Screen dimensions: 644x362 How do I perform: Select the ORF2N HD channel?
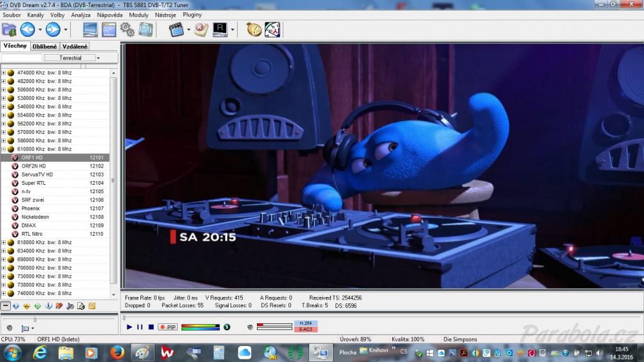[55, 166]
